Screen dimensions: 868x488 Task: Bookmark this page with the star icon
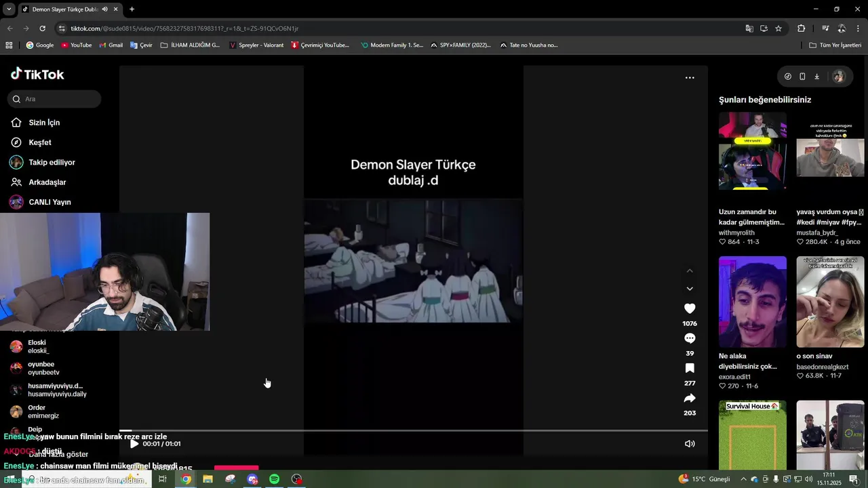(778, 28)
